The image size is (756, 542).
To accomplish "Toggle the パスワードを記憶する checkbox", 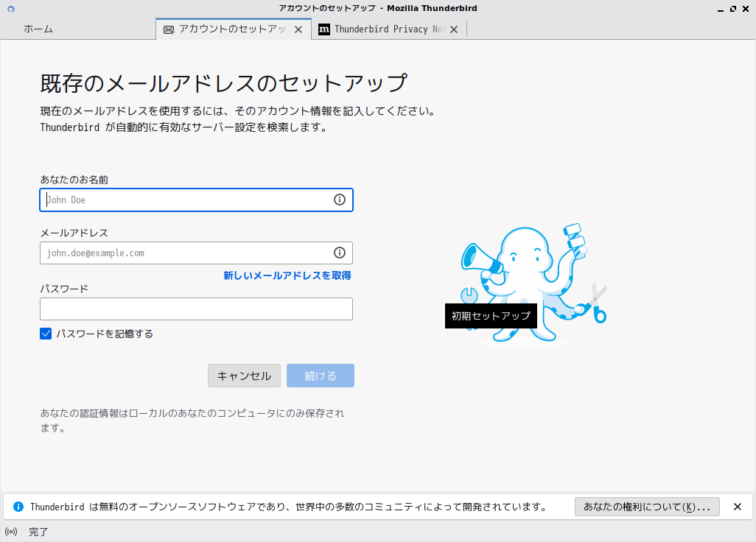I will (x=46, y=334).
